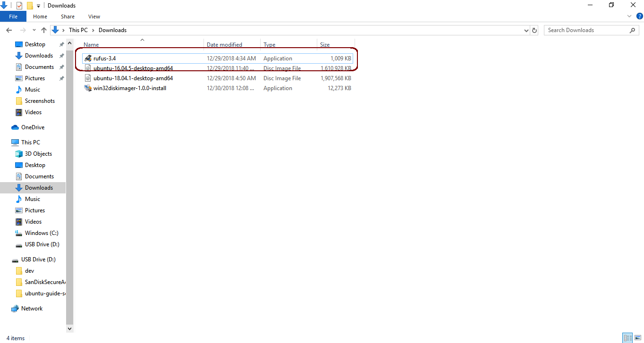Open the recent locations dropdown
The width and height of the screenshot is (644, 343).
pyautogui.click(x=34, y=30)
